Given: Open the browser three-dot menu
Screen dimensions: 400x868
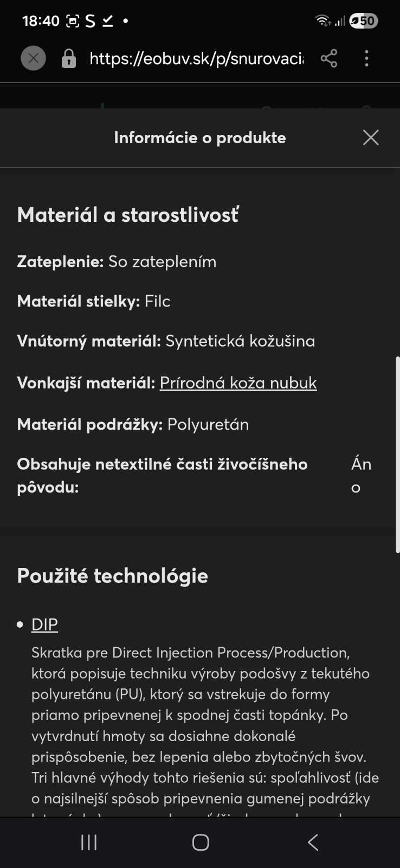Looking at the screenshot, I should [367, 58].
